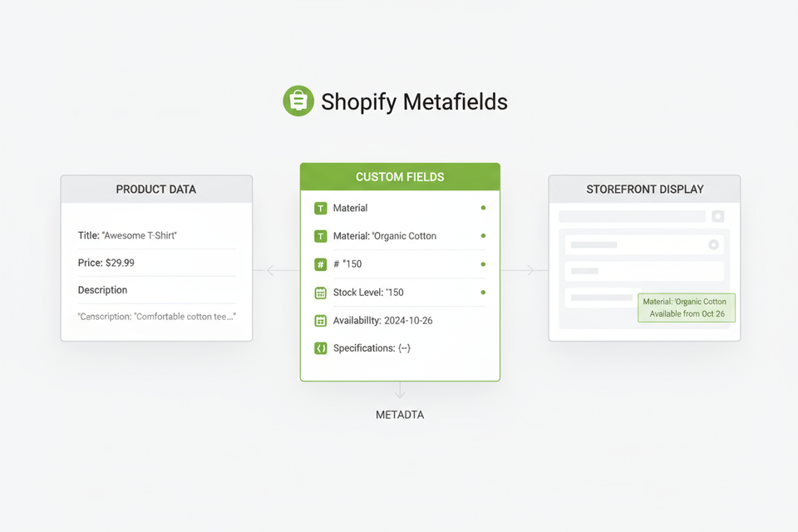Select the CUSTOM FIELDS green header

(400, 177)
